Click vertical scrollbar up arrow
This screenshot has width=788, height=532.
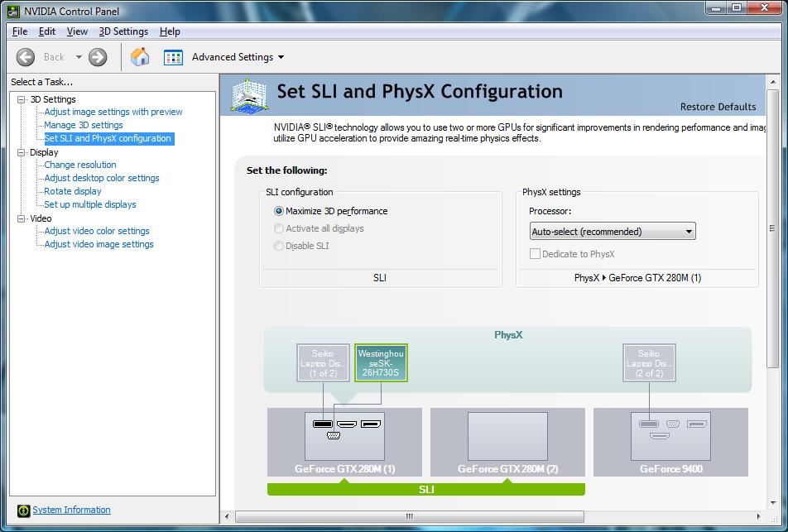[x=772, y=82]
